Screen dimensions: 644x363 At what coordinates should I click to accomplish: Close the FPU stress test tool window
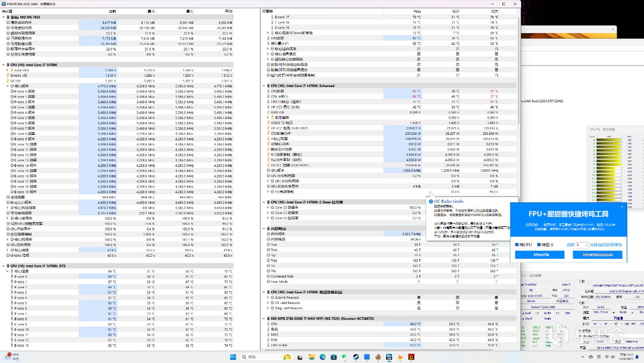[623, 206]
